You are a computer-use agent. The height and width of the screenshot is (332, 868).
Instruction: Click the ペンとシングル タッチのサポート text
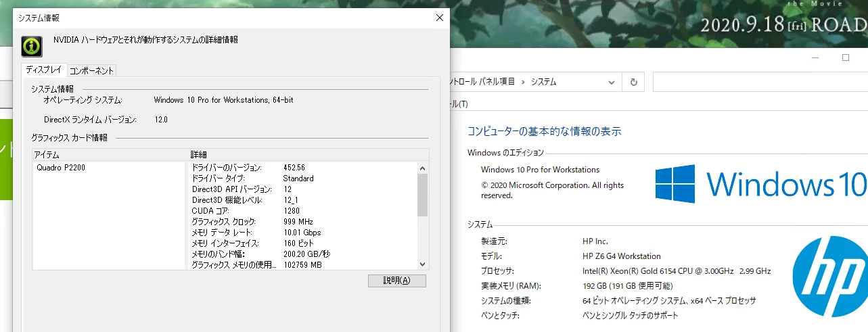[630, 315]
